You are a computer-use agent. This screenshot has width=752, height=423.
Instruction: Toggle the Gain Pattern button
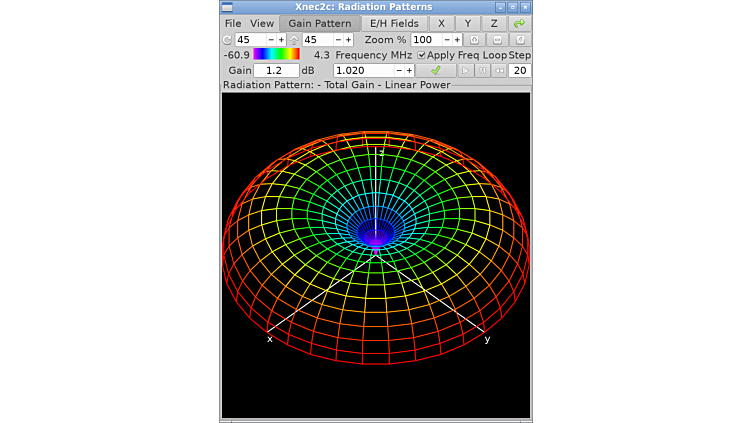tap(320, 23)
